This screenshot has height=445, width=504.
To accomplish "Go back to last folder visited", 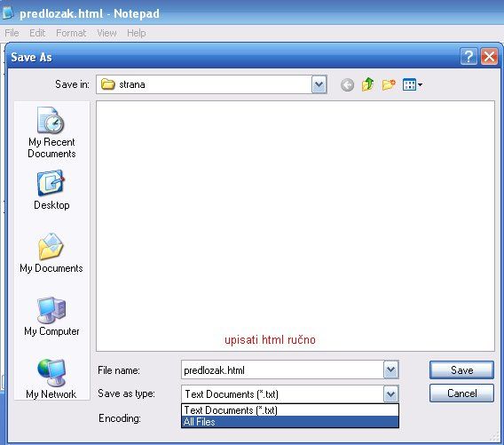I will [x=347, y=85].
